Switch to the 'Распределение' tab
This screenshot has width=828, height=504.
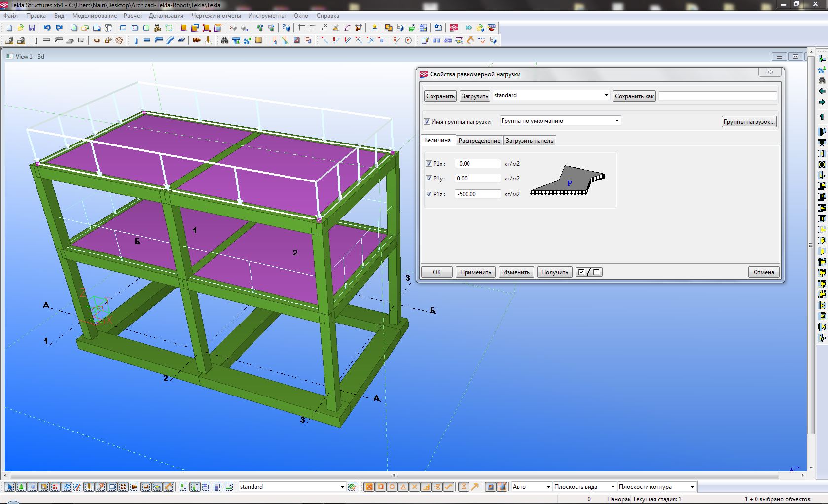[479, 141]
